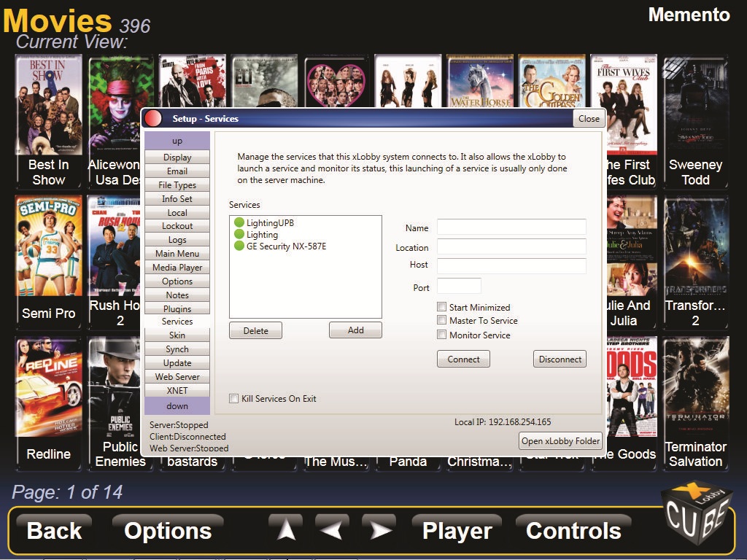Select GE Security NX-587E service
747x560 pixels.
click(x=286, y=246)
